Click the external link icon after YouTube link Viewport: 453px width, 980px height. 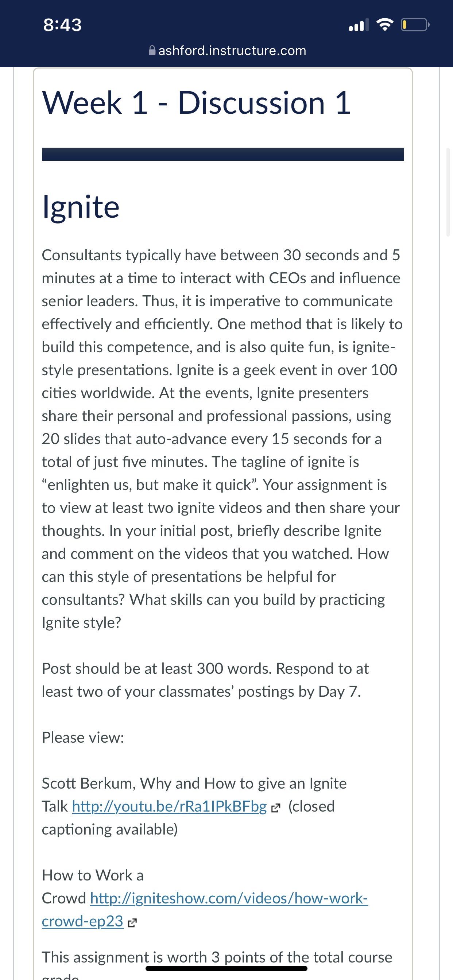(x=276, y=808)
